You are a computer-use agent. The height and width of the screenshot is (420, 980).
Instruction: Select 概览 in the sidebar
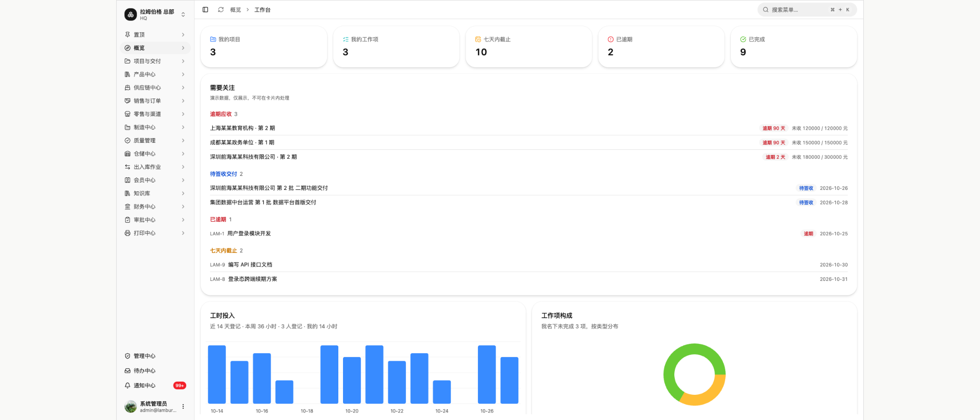(x=155, y=48)
